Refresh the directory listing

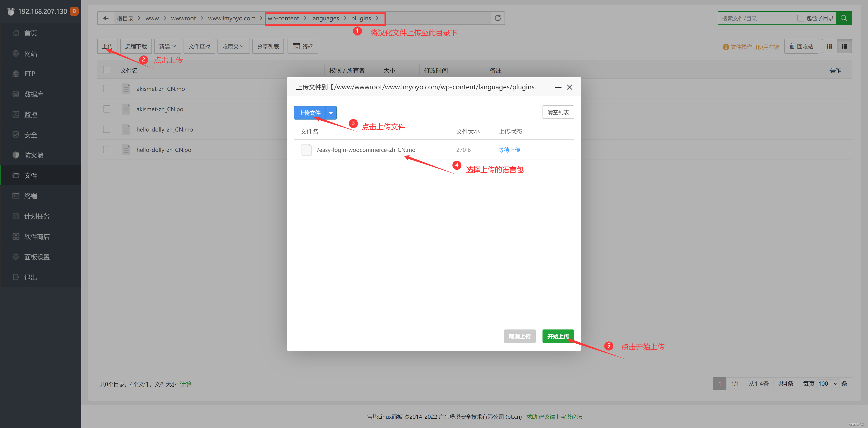pos(498,18)
